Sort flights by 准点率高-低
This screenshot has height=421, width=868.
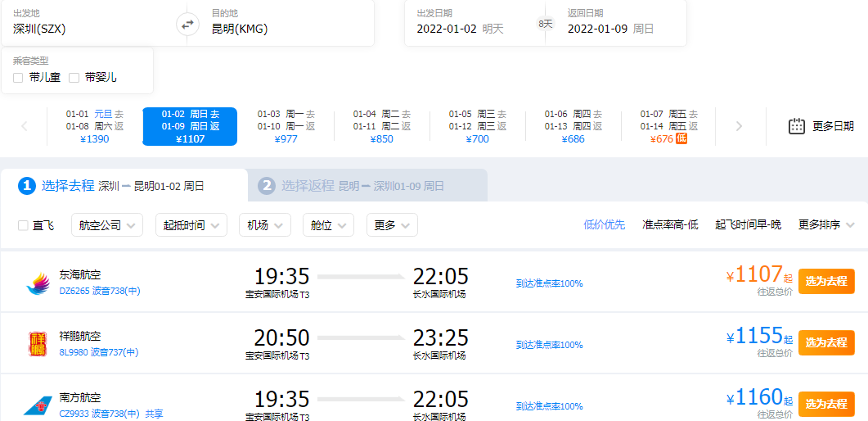(x=670, y=225)
